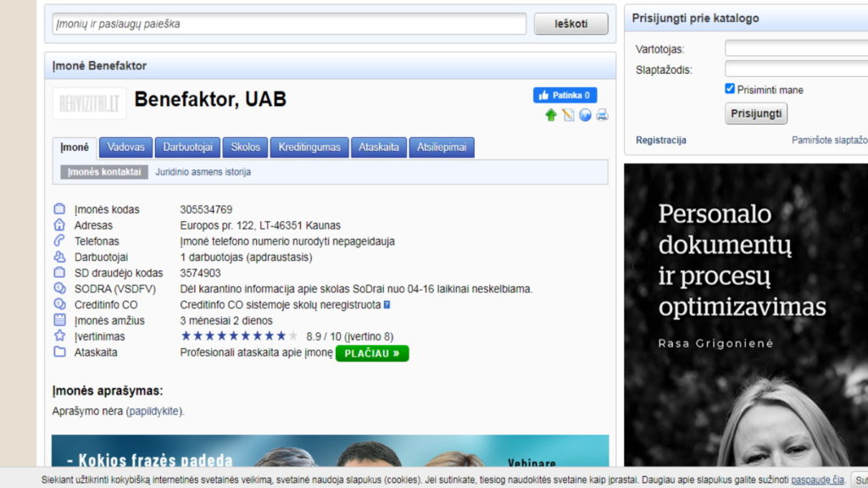
Task: Click the green up arrow icon
Action: [551, 115]
